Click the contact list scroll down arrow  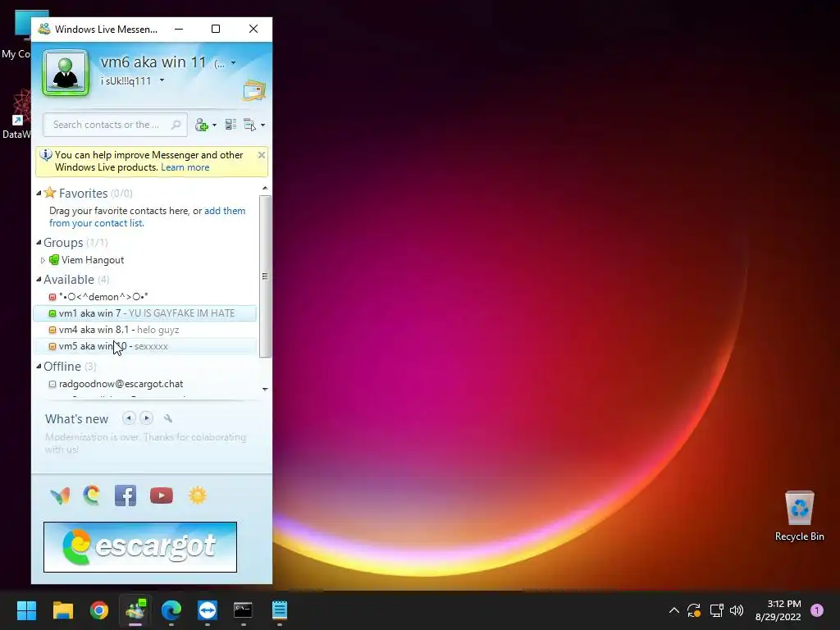pos(265,390)
